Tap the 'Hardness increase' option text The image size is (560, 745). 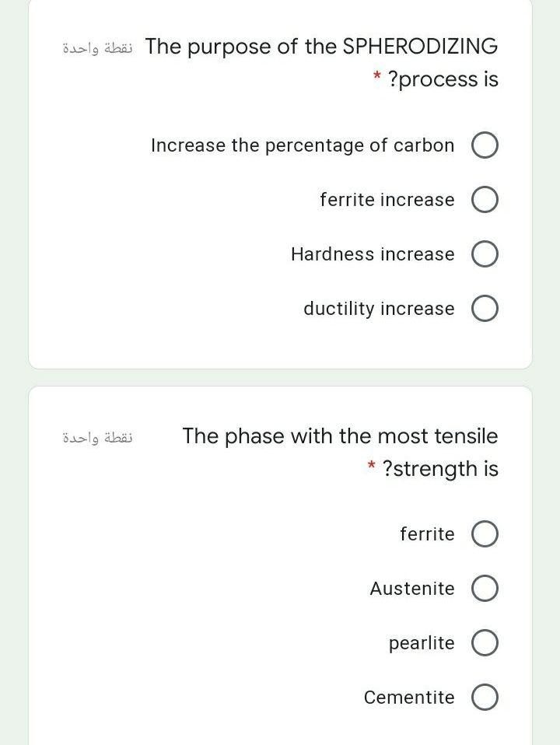tap(373, 254)
